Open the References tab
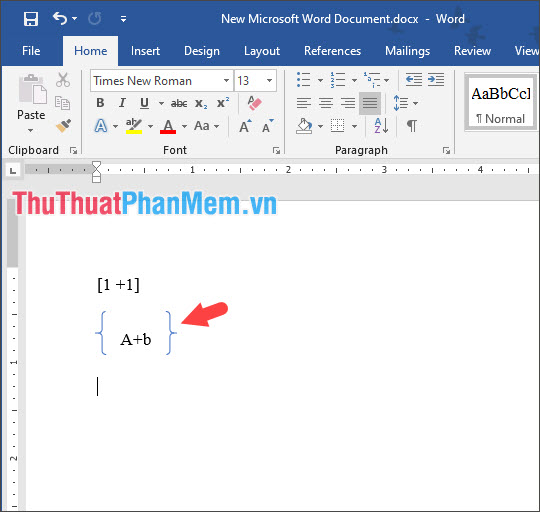The height and width of the screenshot is (512, 540). 332,51
